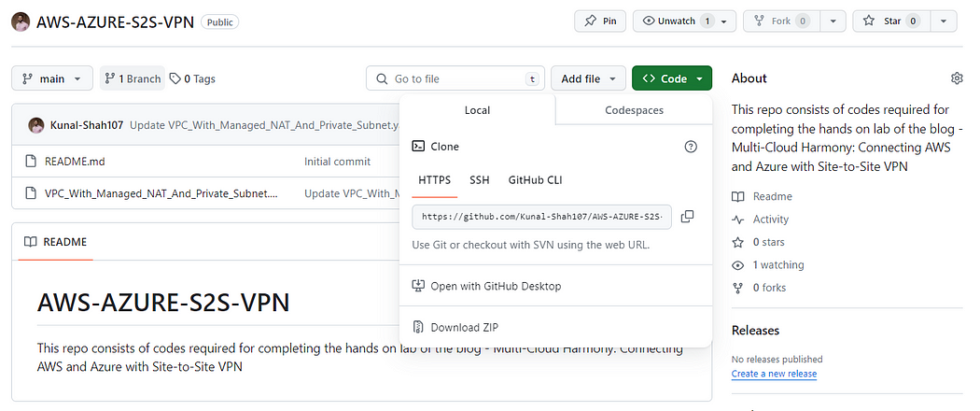Viewport: 980px width, 411px height.
Task: Click the README.md file icon
Action: coord(30,162)
